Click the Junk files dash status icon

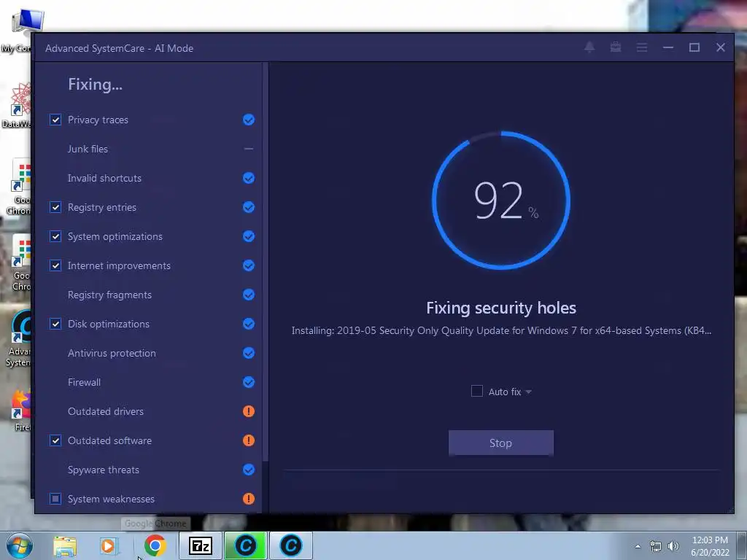tap(249, 149)
